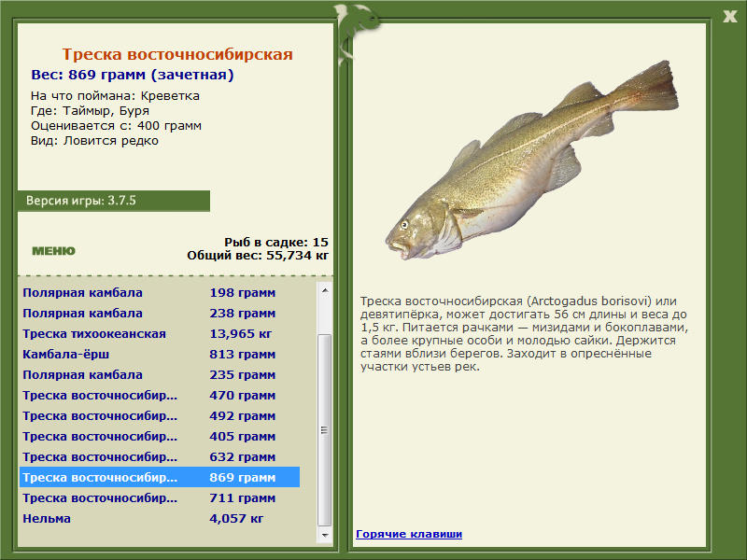The width and height of the screenshot is (747, 560).
Task: Click the East Siberian cod photo
Action: pyautogui.click(x=532, y=168)
